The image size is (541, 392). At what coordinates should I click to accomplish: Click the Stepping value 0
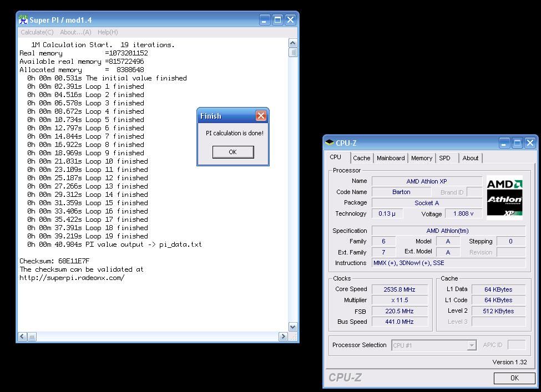coord(510,241)
